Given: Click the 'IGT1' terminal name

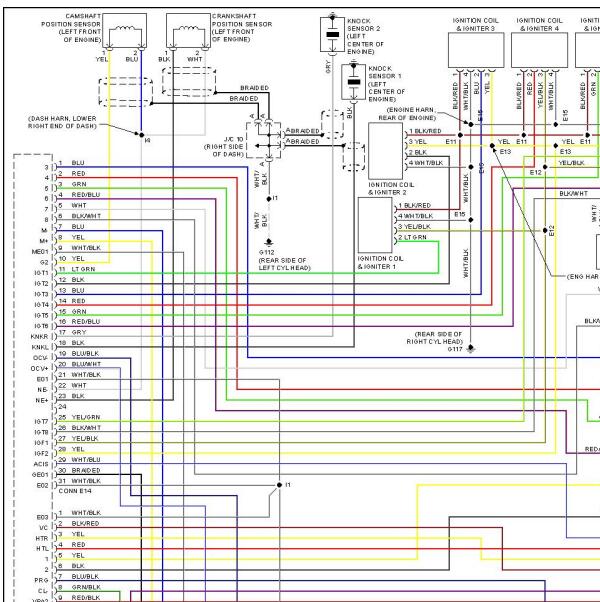Looking at the screenshot, I should 41,273.
